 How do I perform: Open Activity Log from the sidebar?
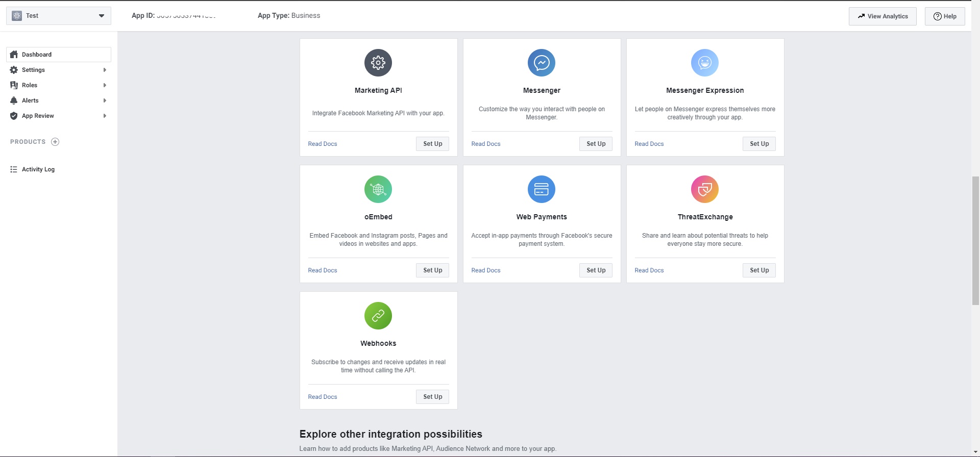38,169
